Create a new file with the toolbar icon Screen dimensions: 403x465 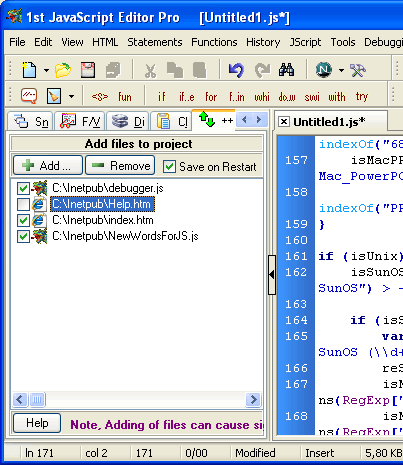[29, 70]
